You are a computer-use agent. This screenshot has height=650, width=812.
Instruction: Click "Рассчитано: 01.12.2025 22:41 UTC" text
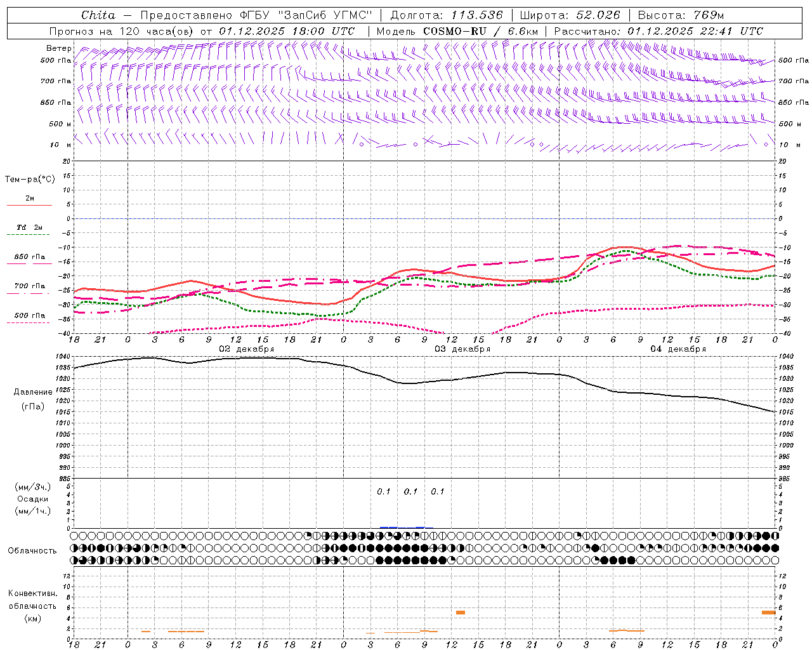[x=658, y=31]
